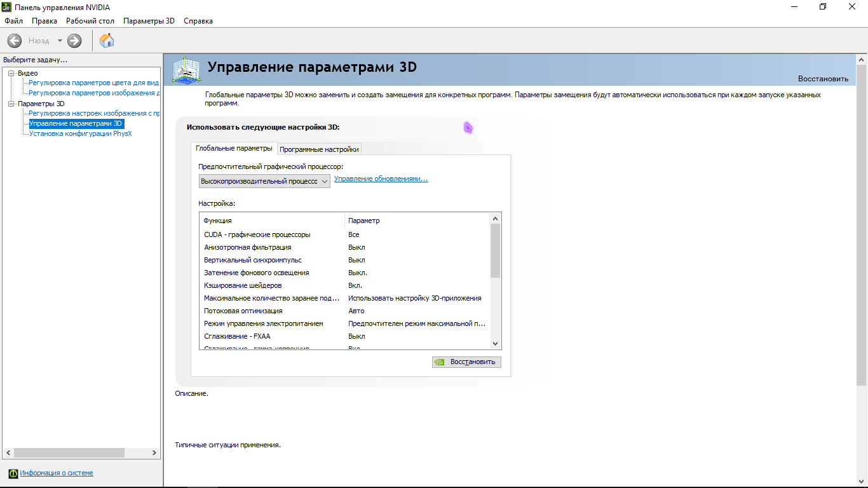The height and width of the screenshot is (488, 868).
Task: Open the Параметры 3D menu
Action: 149,21
